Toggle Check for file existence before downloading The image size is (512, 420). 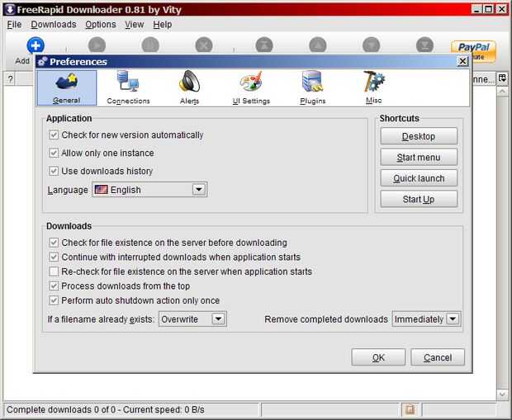click(x=54, y=243)
